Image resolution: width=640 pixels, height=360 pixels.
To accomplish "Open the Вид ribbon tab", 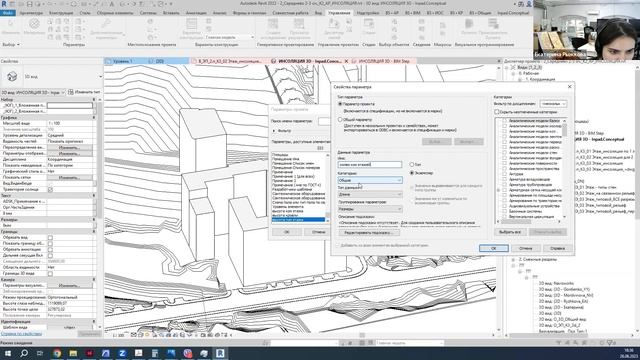I will (x=318, y=13).
